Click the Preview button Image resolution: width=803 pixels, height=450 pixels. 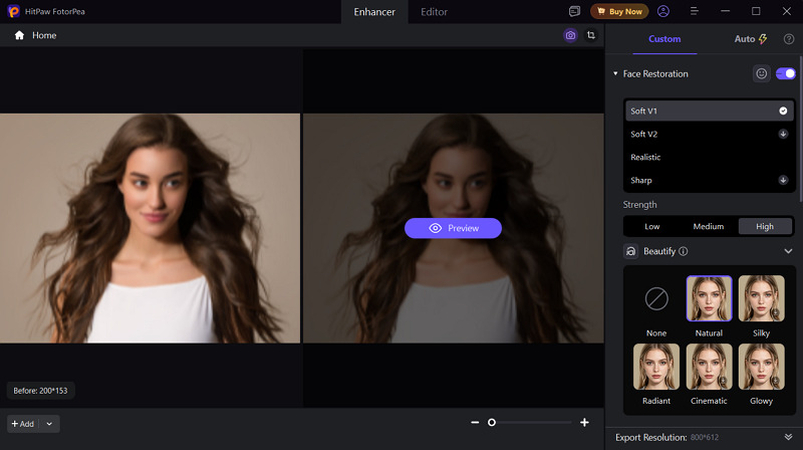pyautogui.click(x=453, y=228)
